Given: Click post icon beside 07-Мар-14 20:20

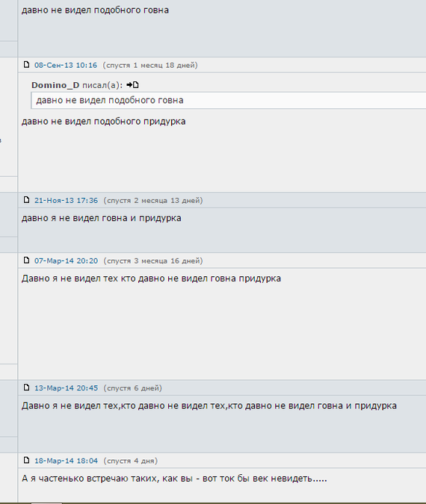Looking at the screenshot, I should click(27, 261).
